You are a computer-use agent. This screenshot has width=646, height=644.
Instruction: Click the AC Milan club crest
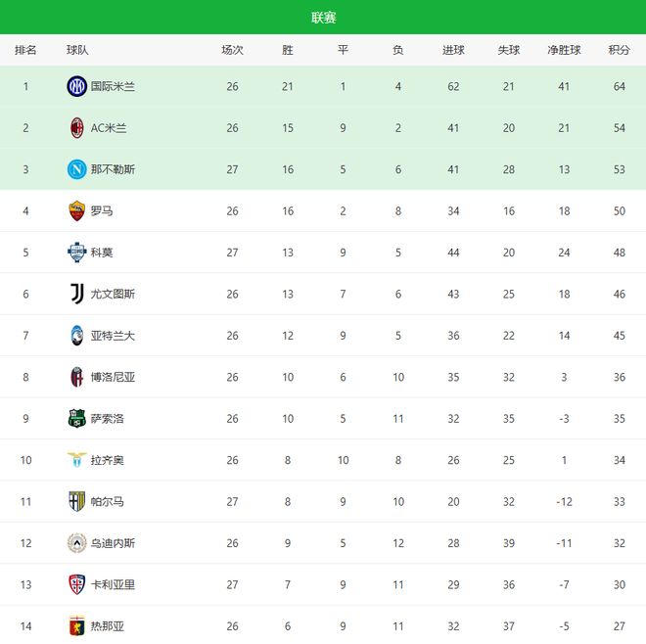(x=76, y=127)
